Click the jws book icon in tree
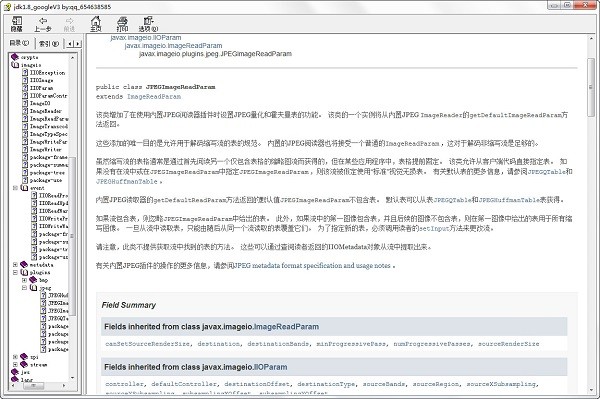Image resolution: width=600 pixels, height=399 pixels. point(15,372)
